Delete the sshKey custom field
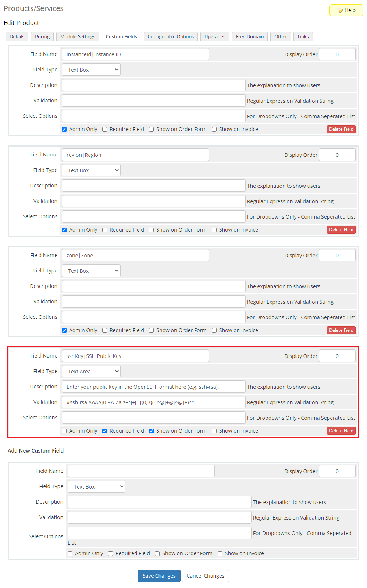Screen dimensions: 367x588 tap(341, 431)
